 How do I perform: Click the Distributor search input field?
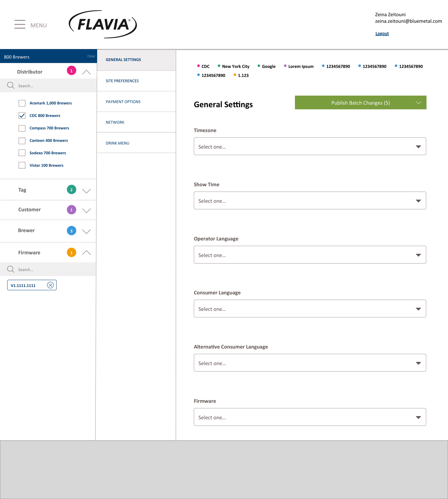(x=54, y=86)
